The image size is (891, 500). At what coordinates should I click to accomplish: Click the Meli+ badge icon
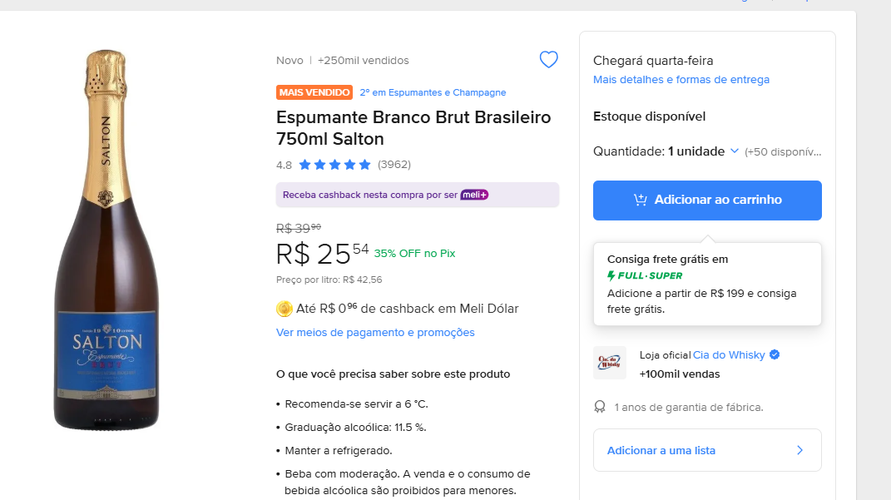[x=474, y=195]
